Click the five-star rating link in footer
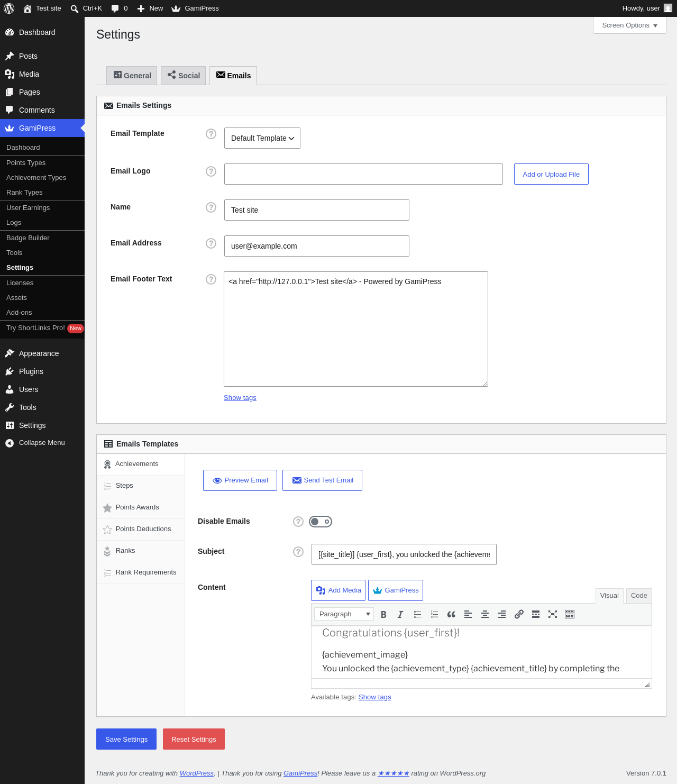The height and width of the screenshot is (784, 677). [x=394, y=773]
